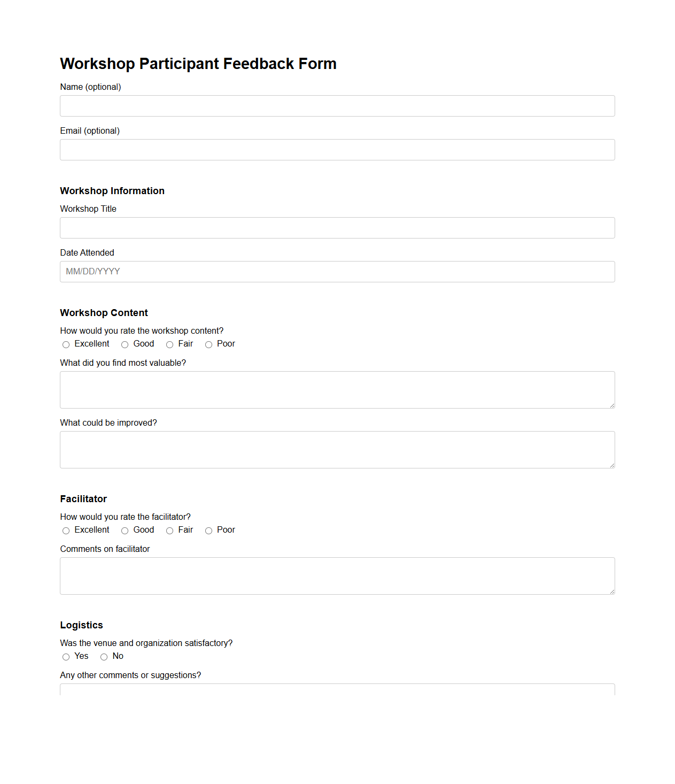Click the most valuable feedback text area
The width and height of the screenshot is (675, 784).
point(337,389)
